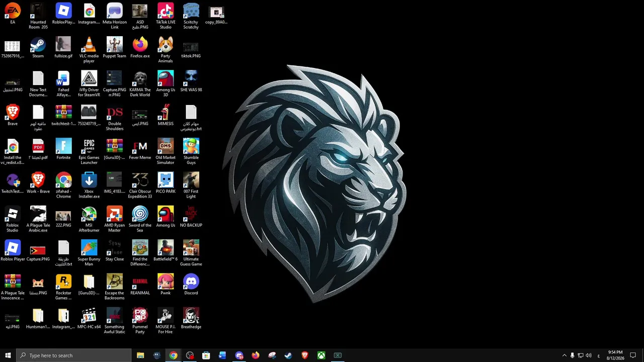This screenshot has width=644, height=362.
Task: Select the New Text Document file
Action: point(38,83)
